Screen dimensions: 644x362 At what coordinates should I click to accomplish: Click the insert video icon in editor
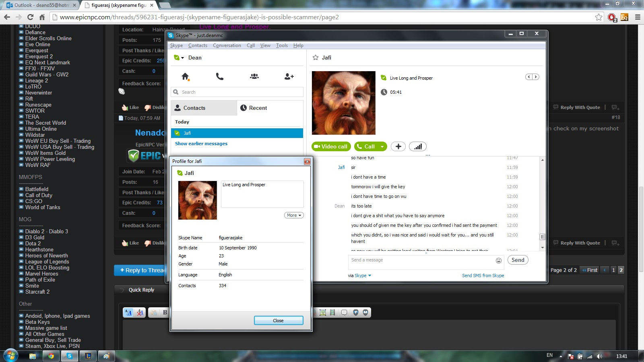tap(332, 313)
